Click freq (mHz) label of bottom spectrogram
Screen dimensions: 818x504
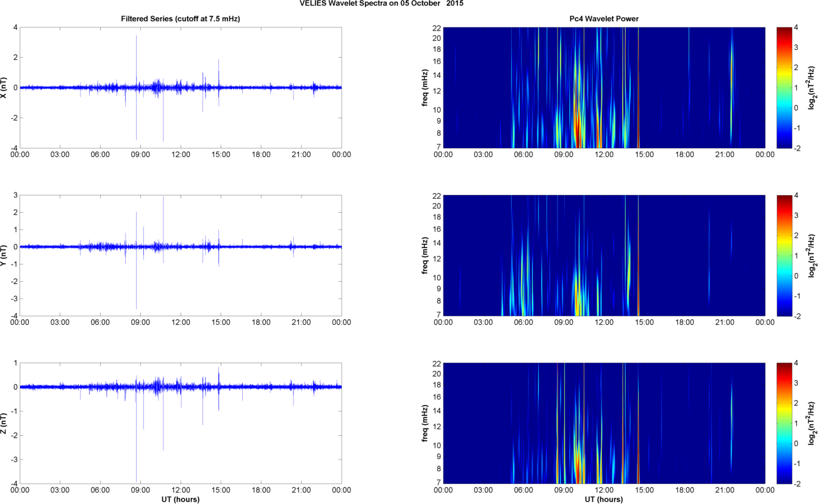(426, 423)
